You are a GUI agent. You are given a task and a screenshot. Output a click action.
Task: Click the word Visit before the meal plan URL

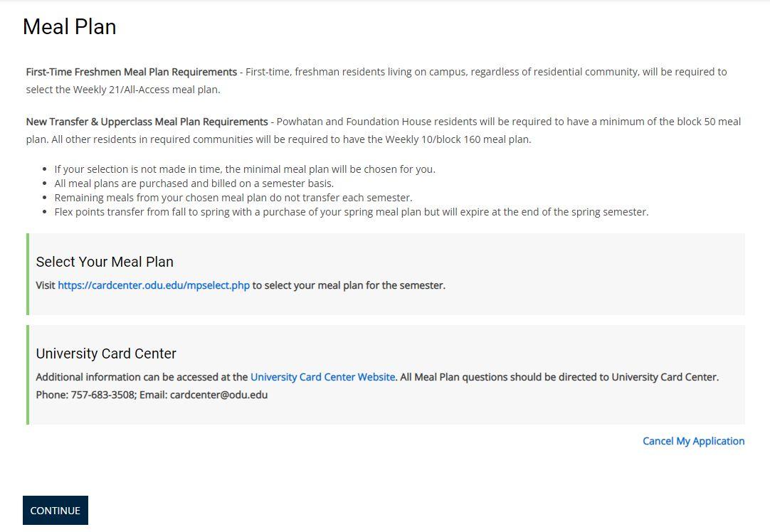(45, 285)
